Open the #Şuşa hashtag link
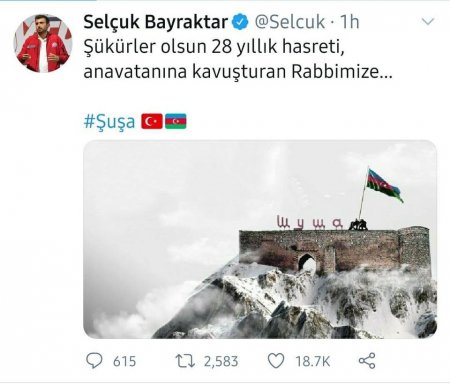Viewport: 450px width, 384px height. point(109,121)
